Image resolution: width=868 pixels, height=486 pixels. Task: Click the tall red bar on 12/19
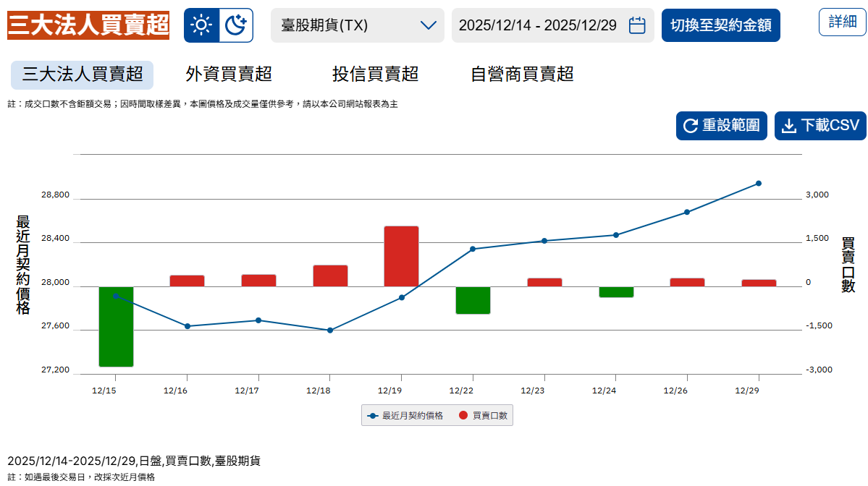[x=401, y=257]
